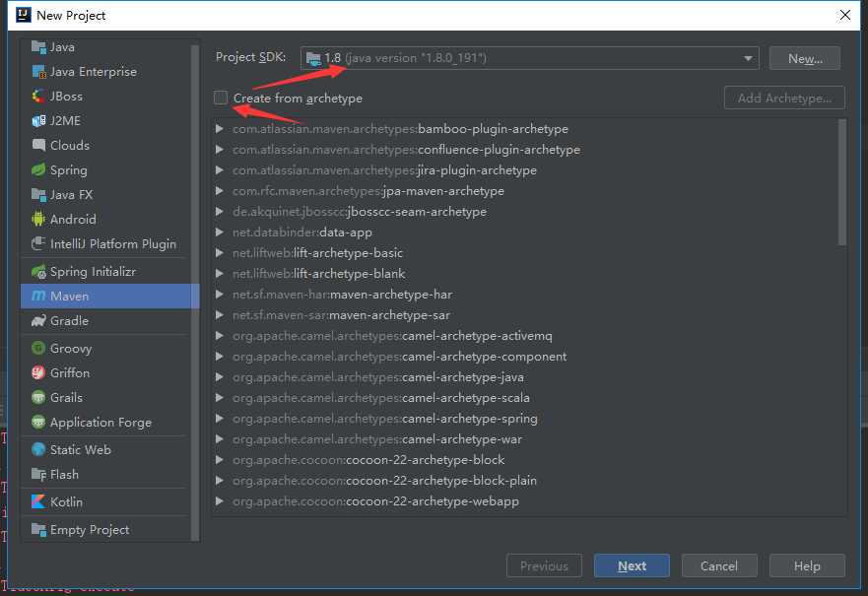
Task: Expand lift-archetype-basic node
Action: (x=219, y=253)
